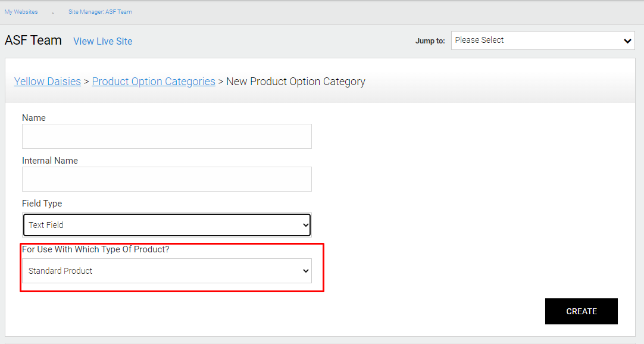Navigate to Yellow Daisies breadcrumb
The image size is (644, 344).
[47, 81]
